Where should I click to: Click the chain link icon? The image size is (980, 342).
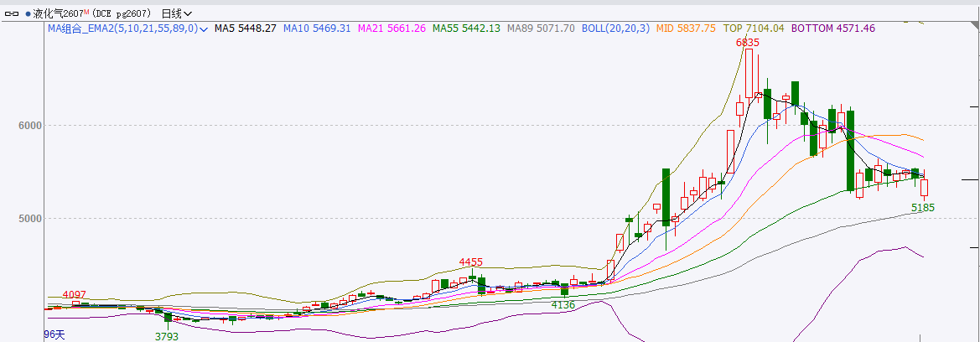pos(11,14)
